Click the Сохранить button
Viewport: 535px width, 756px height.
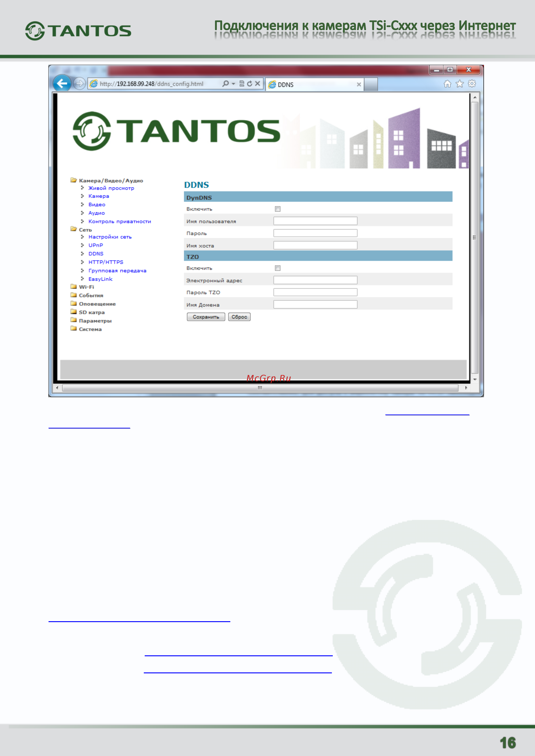click(x=206, y=317)
